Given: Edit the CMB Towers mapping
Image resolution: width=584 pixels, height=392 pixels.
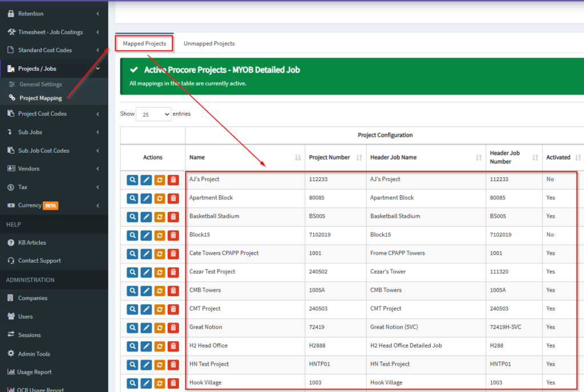Looking at the screenshot, I should click(x=146, y=291).
